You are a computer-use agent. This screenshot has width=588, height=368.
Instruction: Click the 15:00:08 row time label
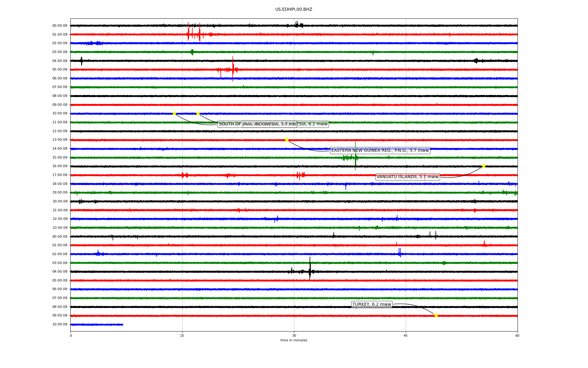click(60, 158)
